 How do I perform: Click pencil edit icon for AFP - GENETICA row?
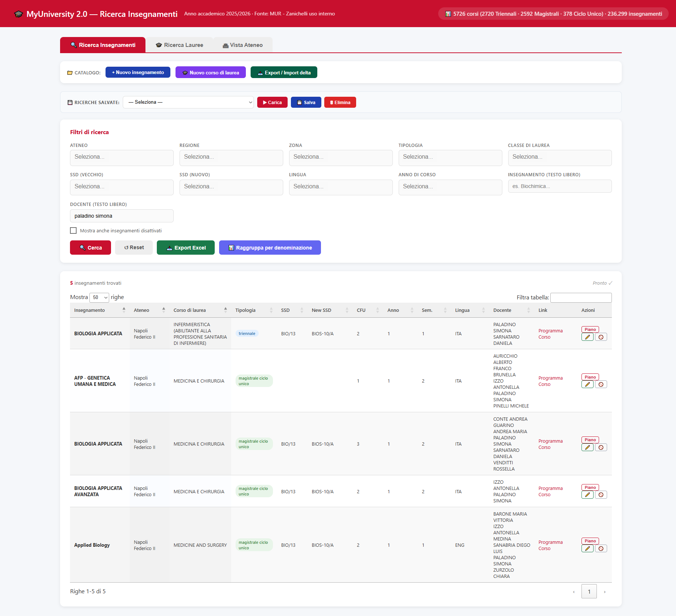(x=587, y=384)
